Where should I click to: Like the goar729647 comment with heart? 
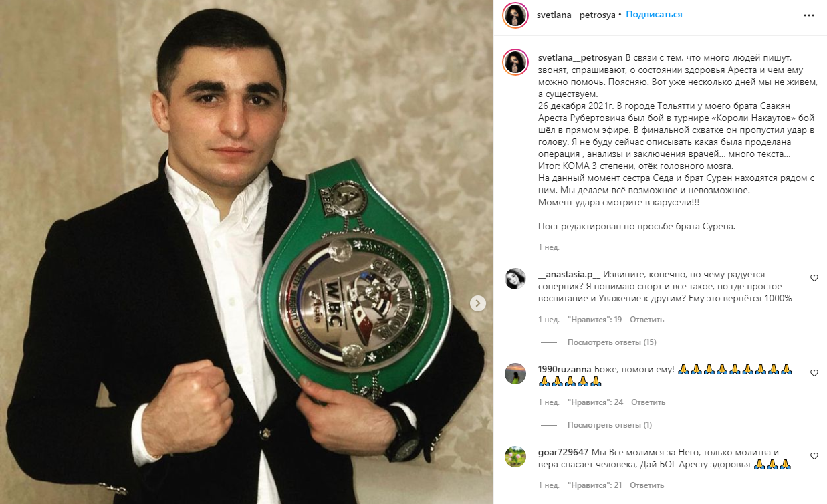point(814,456)
